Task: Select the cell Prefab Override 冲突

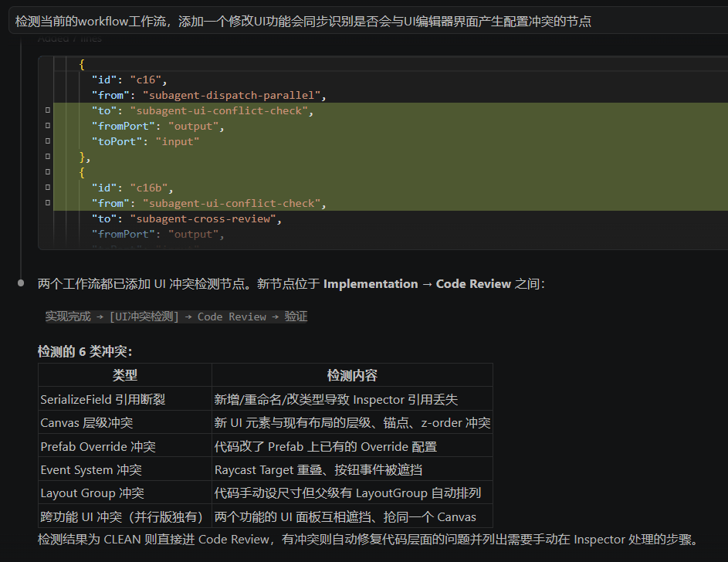Action: click(125, 446)
